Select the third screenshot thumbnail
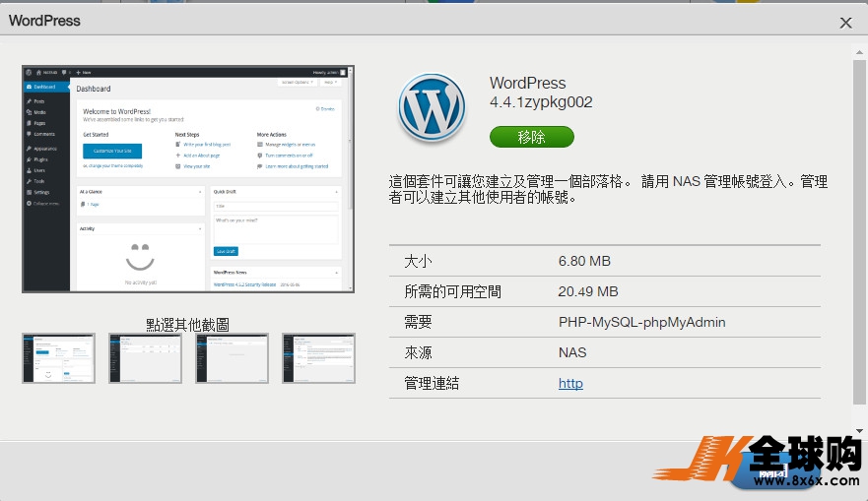Screen dimensions: 868x501 232,358
